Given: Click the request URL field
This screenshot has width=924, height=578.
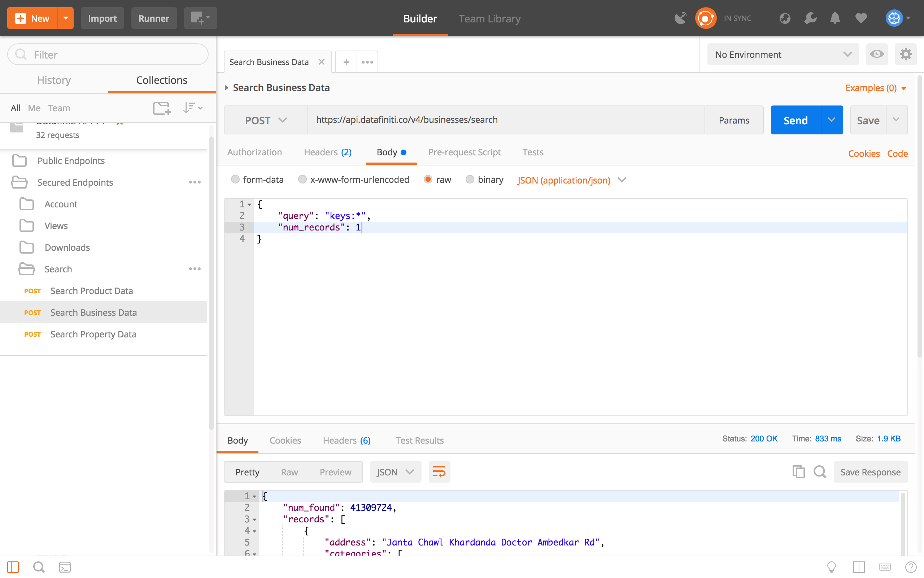Looking at the screenshot, I should point(506,120).
